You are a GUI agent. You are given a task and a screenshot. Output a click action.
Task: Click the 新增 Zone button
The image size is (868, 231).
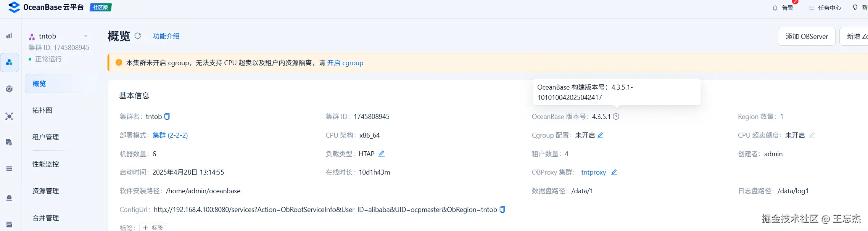(854, 36)
